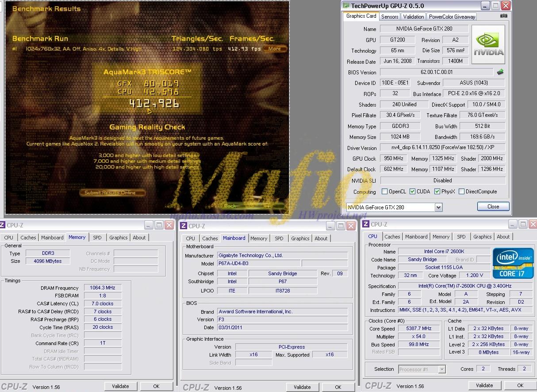The width and height of the screenshot is (537, 392).
Task: Click OK in CPU-Z Memory window
Action: click(156, 386)
